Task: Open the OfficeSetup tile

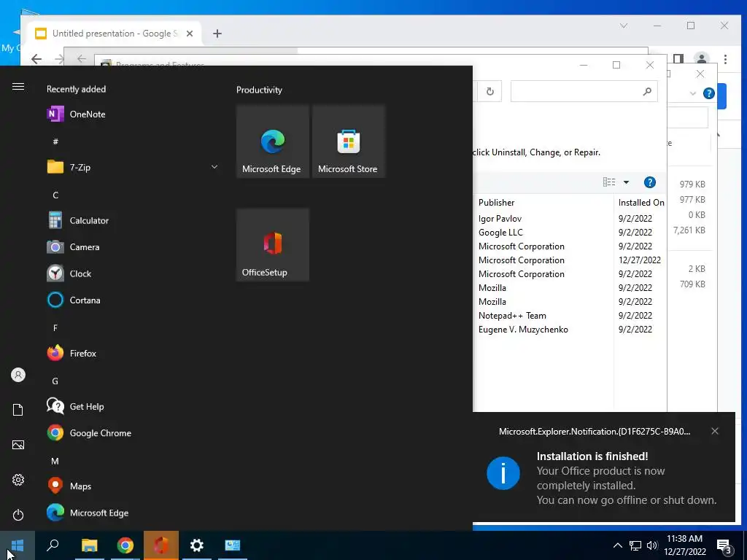Action: point(273,245)
